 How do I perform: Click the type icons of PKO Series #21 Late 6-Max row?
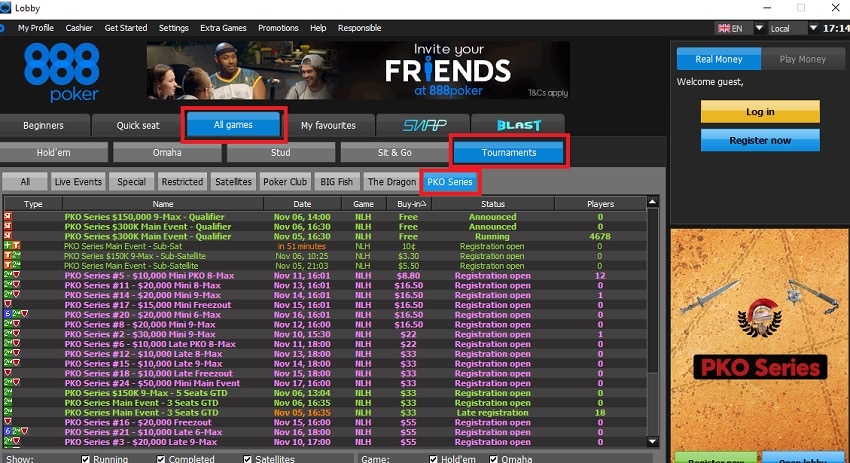click(x=16, y=432)
